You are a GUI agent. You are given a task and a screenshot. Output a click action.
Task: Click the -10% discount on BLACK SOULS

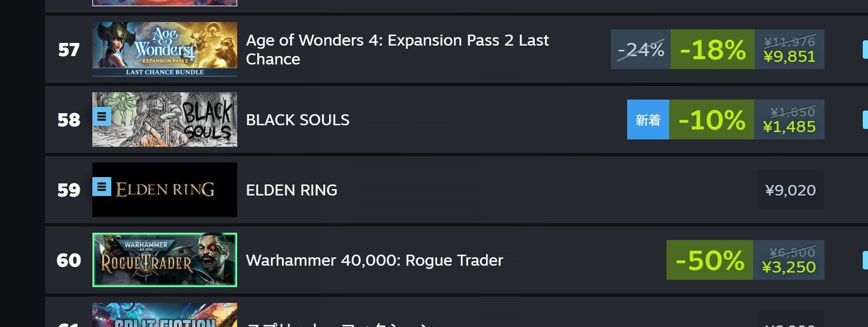(x=711, y=120)
